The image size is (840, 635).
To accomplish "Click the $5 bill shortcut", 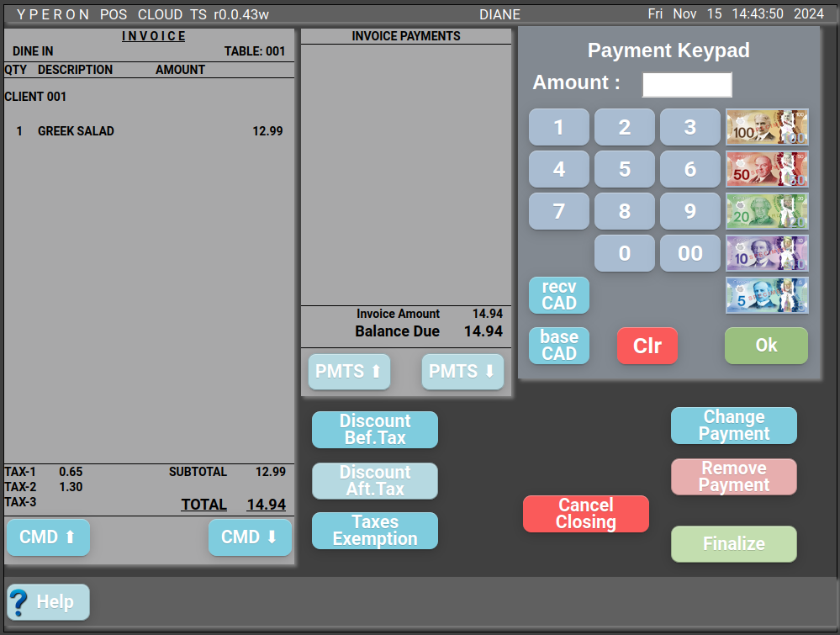I will coord(767,295).
